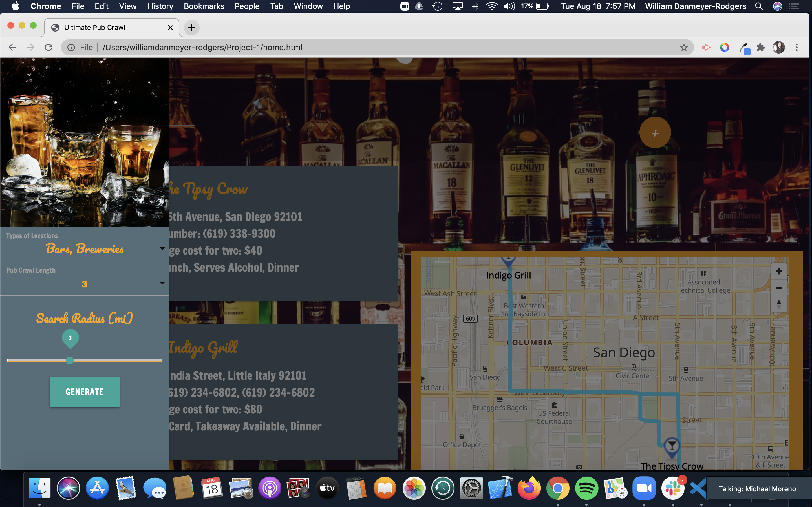Viewport: 812px width, 507px height.
Task: Zoom out on the map
Action: point(778,288)
